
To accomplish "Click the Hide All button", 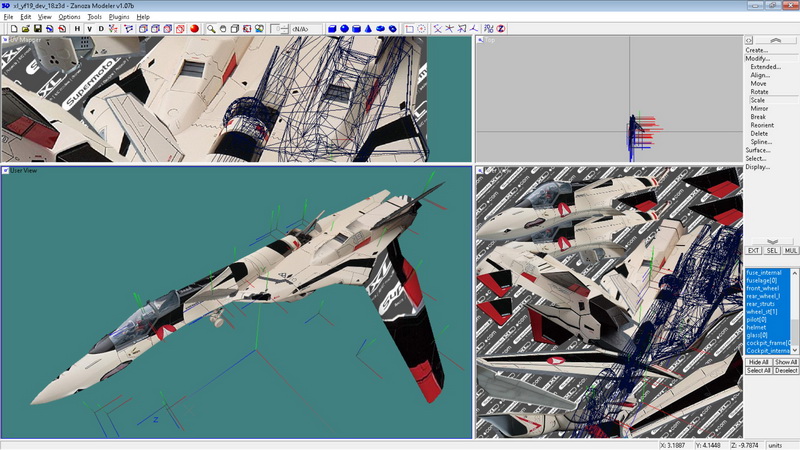I will tap(758, 362).
